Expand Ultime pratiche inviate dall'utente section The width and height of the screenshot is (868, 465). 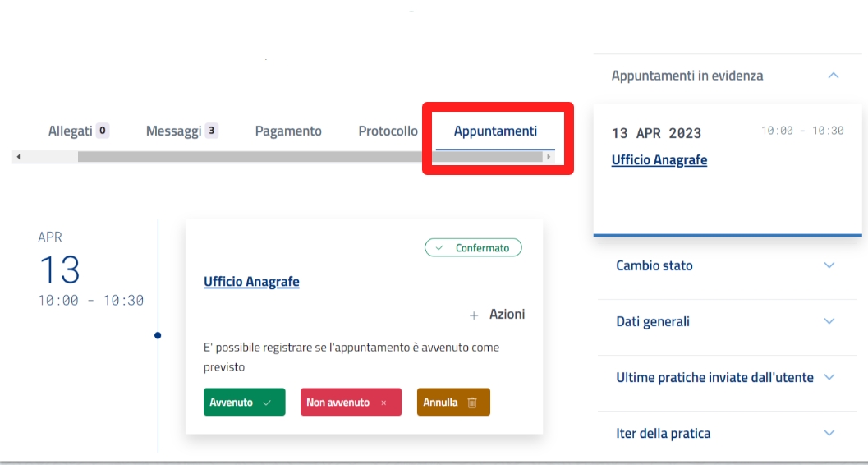coord(829,377)
